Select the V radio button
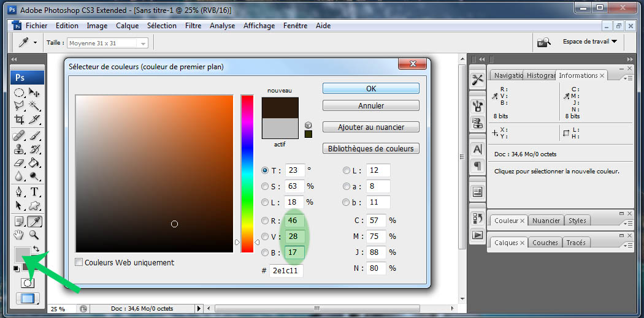Image resolution: width=644 pixels, height=318 pixels. [x=265, y=237]
